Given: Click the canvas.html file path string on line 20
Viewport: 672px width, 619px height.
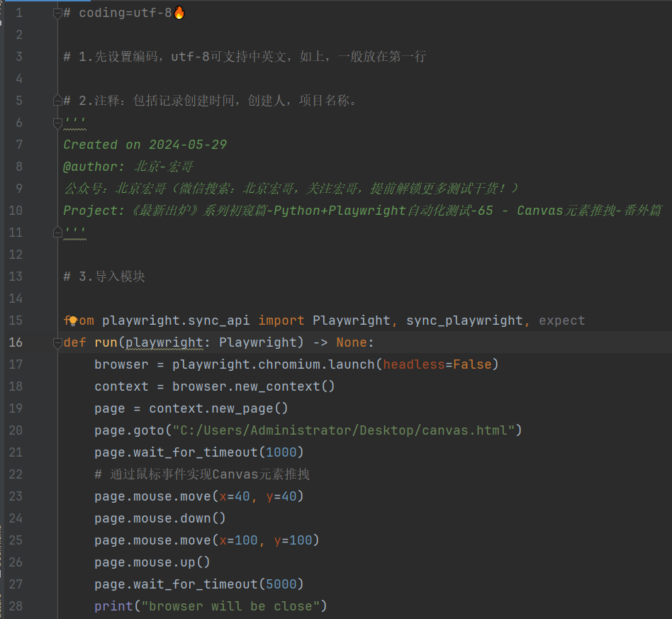Looking at the screenshot, I should pyautogui.click(x=347, y=430).
